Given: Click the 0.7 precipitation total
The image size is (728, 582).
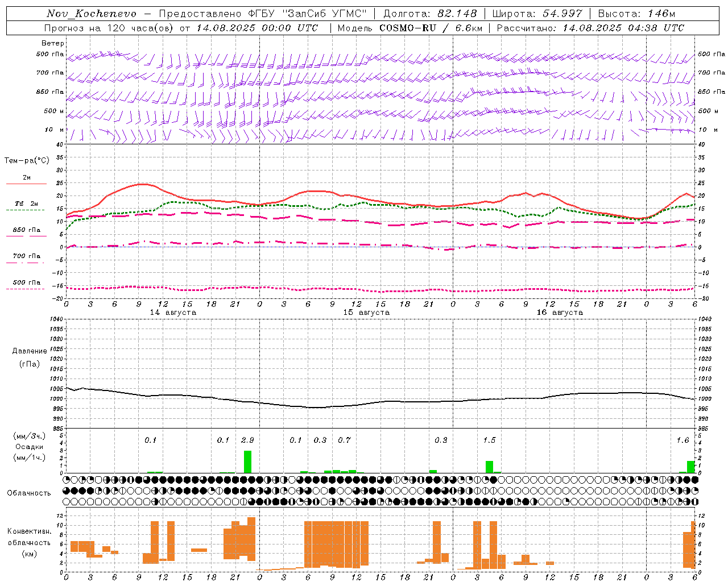Looking at the screenshot, I should 344,440.
